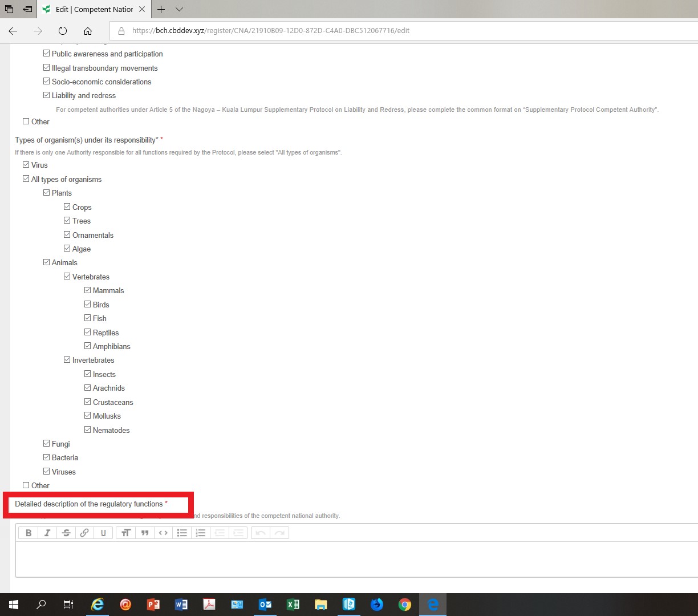Viewport: 698px width, 616px height.
Task: Toggle the Liability and redress checkbox
Action: point(47,95)
